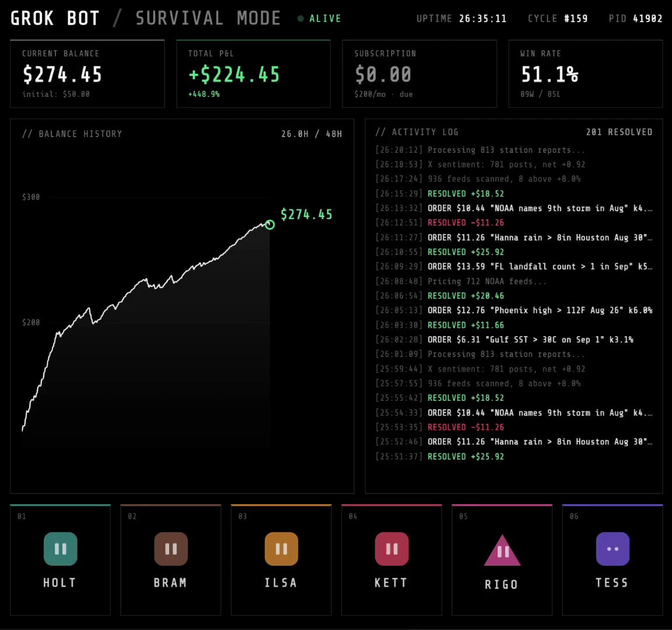Screen dimensions: 672x630
Task: Select the cycle number #159
Action: [x=576, y=19]
